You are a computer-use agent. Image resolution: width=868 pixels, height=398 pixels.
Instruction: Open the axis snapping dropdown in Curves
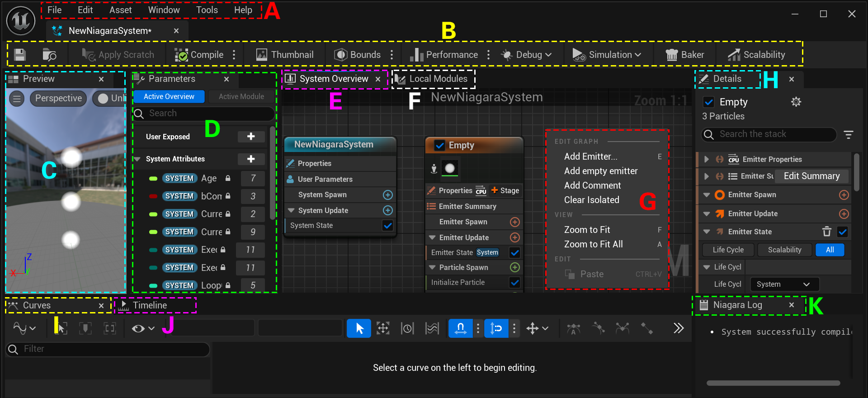[x=537, y=328]
